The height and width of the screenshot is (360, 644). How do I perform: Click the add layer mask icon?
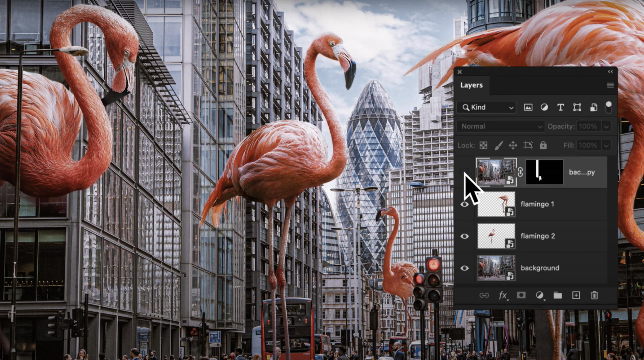click(x=521, y=295)
